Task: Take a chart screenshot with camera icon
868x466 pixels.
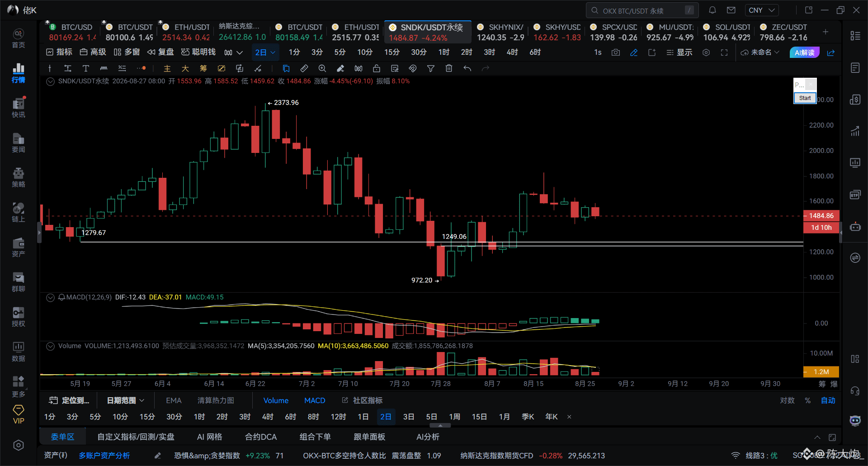Action: coord(616,52)
